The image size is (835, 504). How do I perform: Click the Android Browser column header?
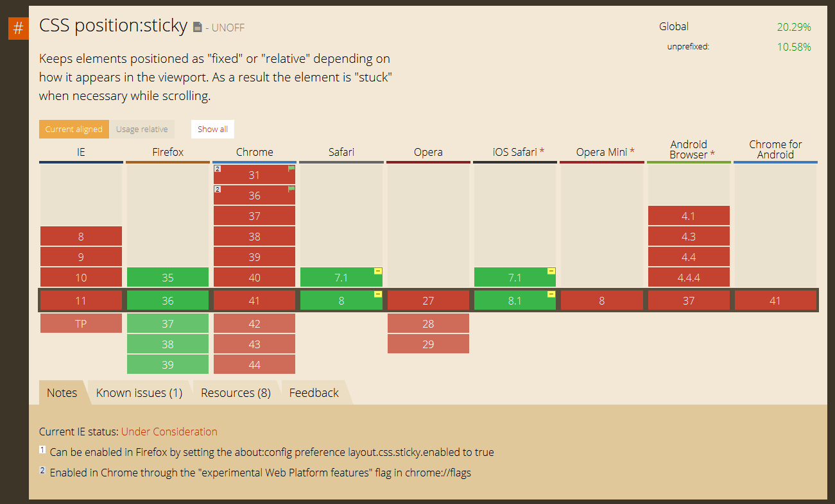tap(689, 149)
